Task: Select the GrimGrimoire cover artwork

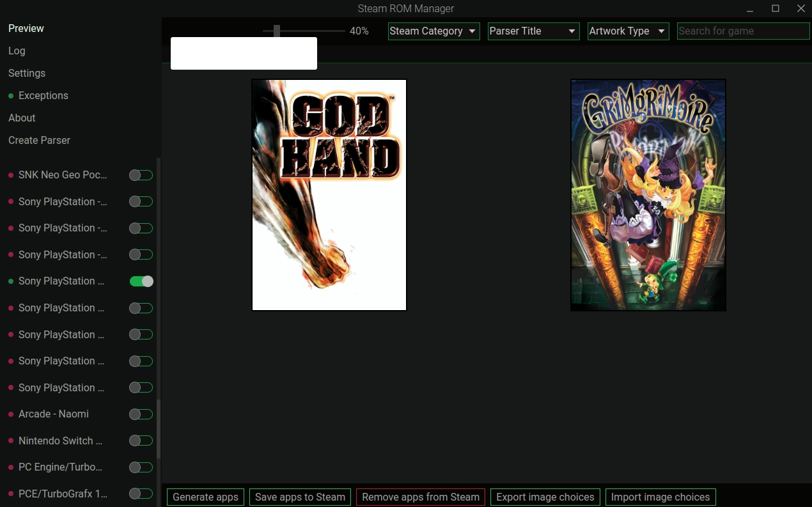Action: [648, 195]
